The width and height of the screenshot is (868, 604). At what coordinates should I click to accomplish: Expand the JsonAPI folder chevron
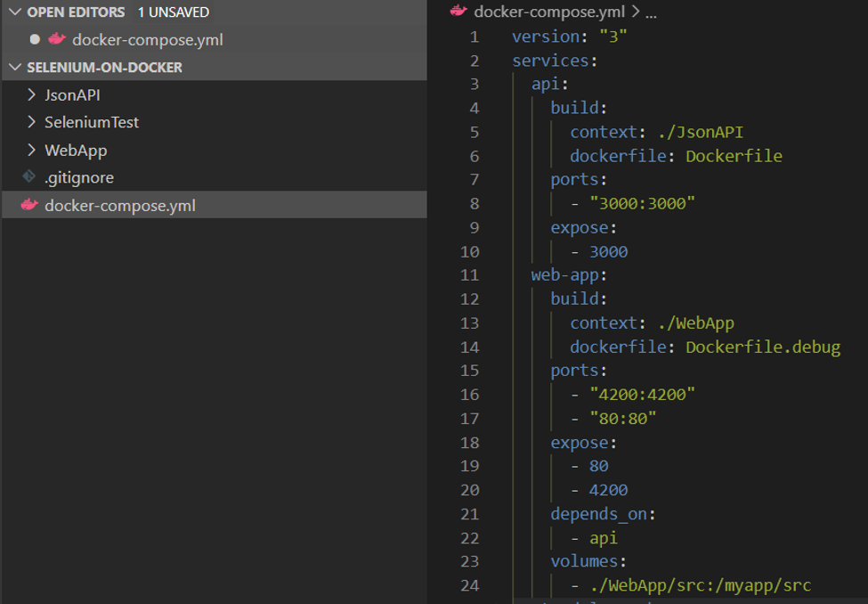coord(32,94)
